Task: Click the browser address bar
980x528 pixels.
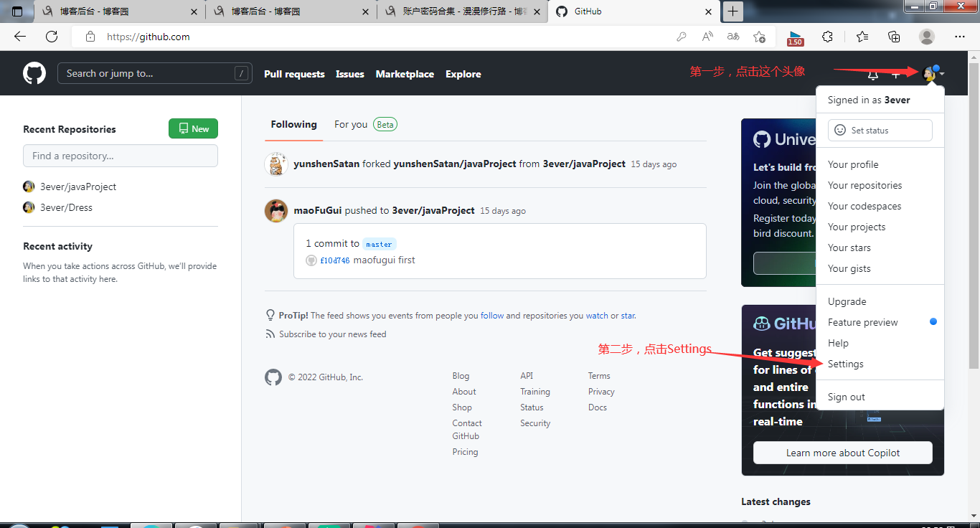Action: pyautogui.click(x=373, y=37)
